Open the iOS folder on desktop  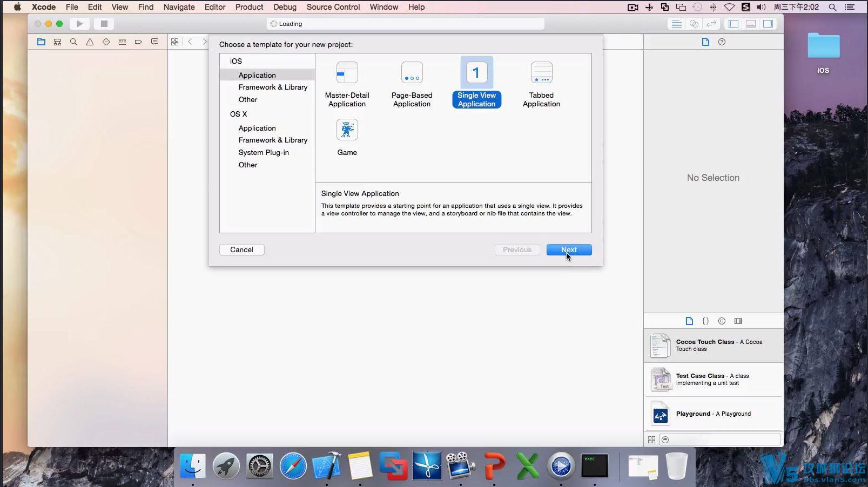[x=823, y=53]
